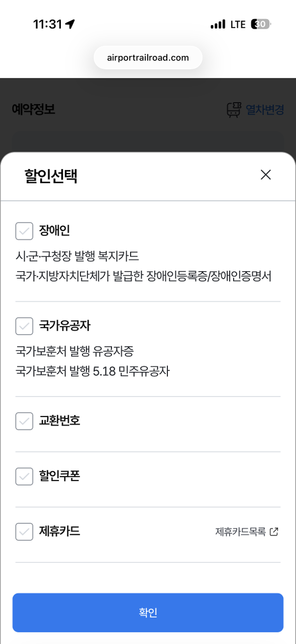Confirm with the blue 확인 button

pos(148,612)
